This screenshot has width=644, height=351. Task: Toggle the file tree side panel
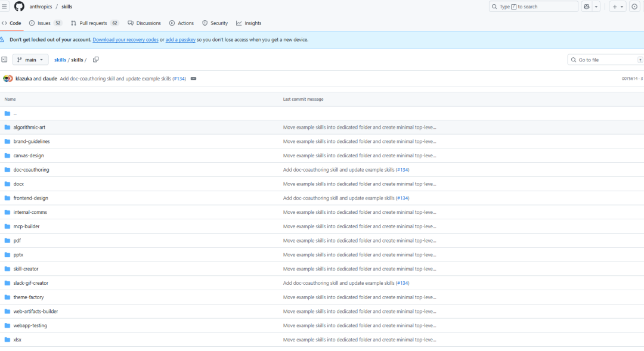(4, 60)
